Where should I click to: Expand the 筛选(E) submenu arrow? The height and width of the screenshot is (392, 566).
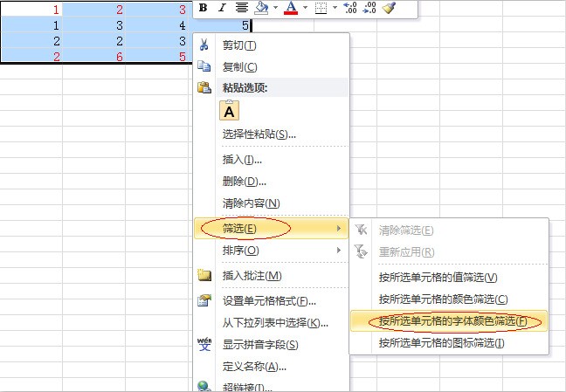tap(339, 228)
